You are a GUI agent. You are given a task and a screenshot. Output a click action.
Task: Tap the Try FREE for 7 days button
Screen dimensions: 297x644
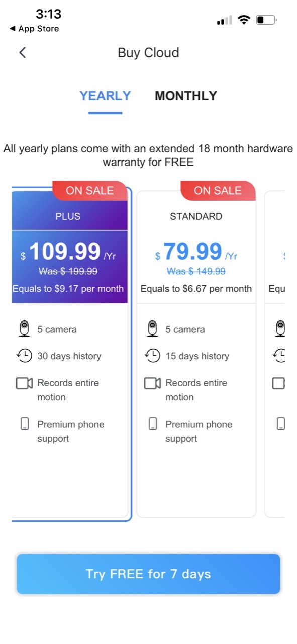(x=148, y=573)
